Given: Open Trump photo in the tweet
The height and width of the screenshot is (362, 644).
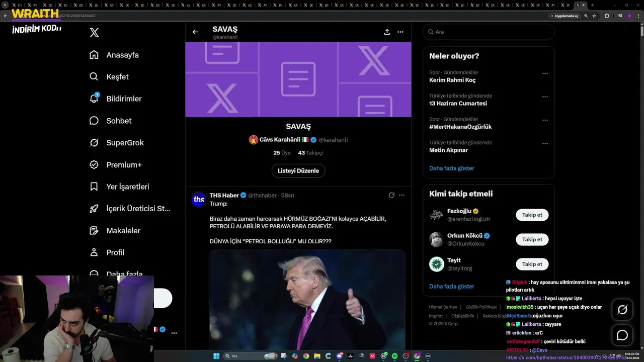Looking at the screenshot, I should coord(307,300).
